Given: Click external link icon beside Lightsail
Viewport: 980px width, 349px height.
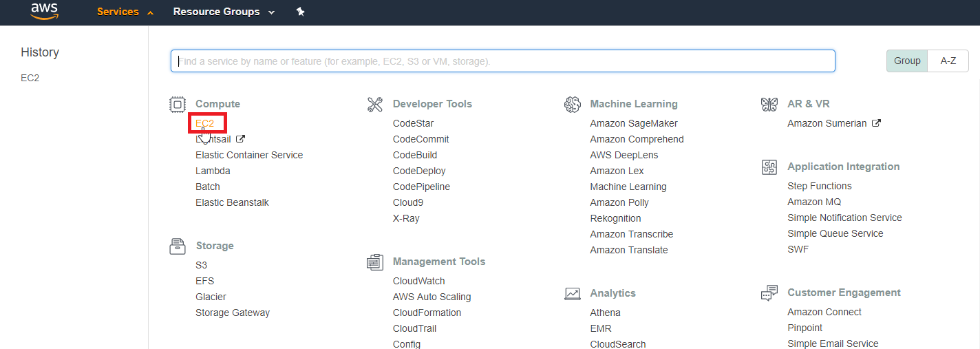Looking at the screenshot, I should tap(240, 139).
